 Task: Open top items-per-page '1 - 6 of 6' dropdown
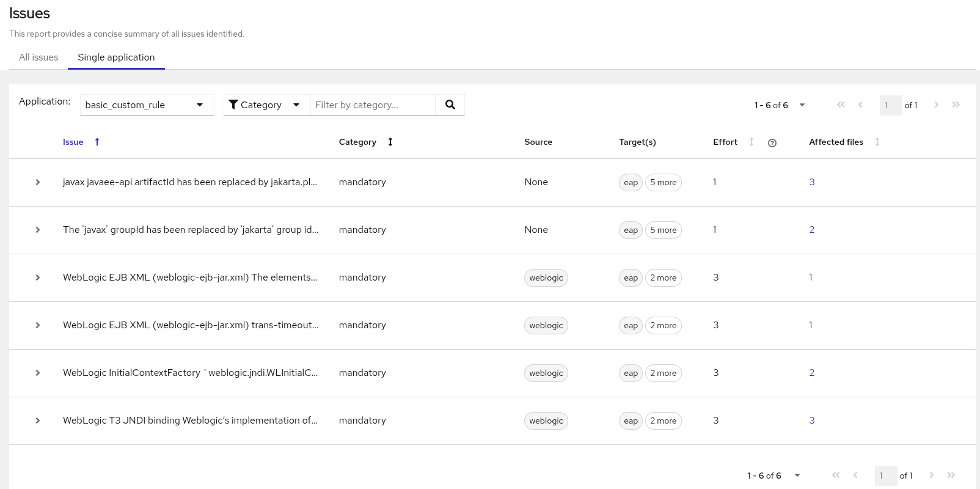pyautogui.click(x=780, y=105)
